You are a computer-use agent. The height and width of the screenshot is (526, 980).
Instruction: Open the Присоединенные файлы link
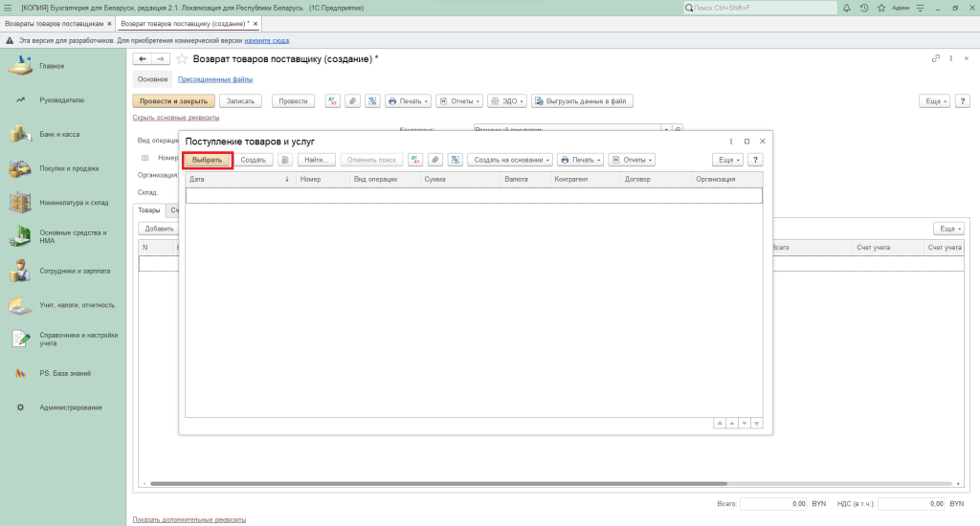(x=215, y=79)
